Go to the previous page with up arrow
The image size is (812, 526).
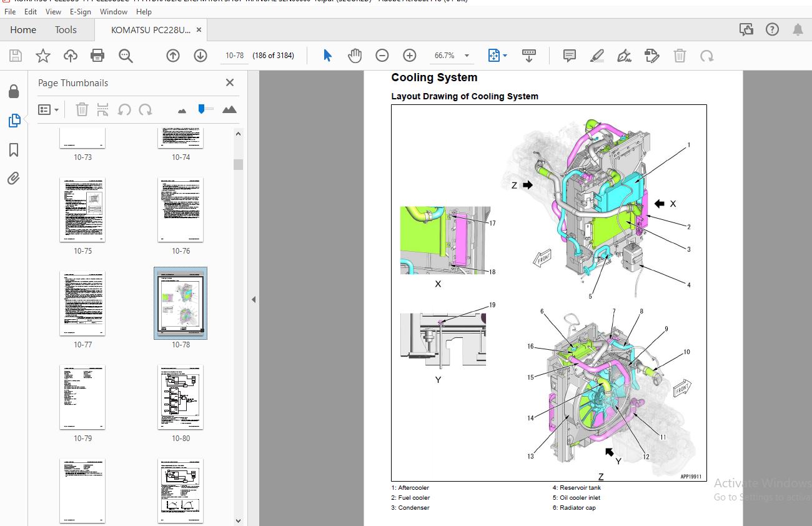click(173, 56)
